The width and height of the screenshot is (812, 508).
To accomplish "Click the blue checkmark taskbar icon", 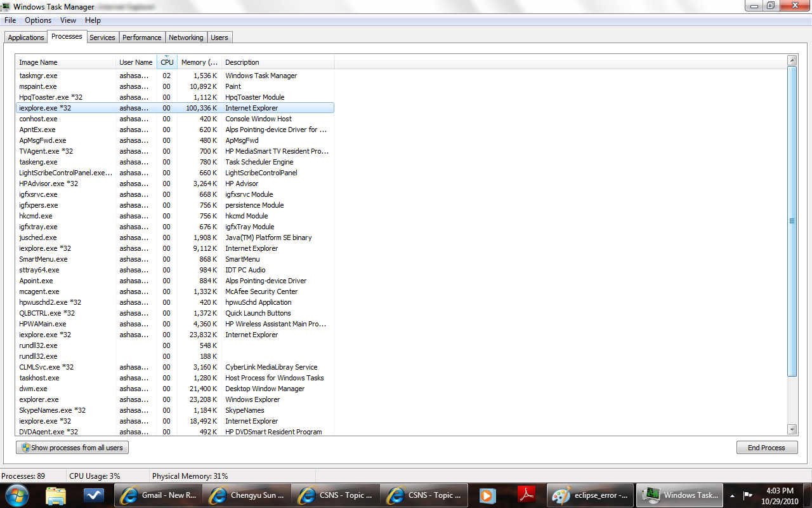I will pyautogui.click(x=94, y=495).
